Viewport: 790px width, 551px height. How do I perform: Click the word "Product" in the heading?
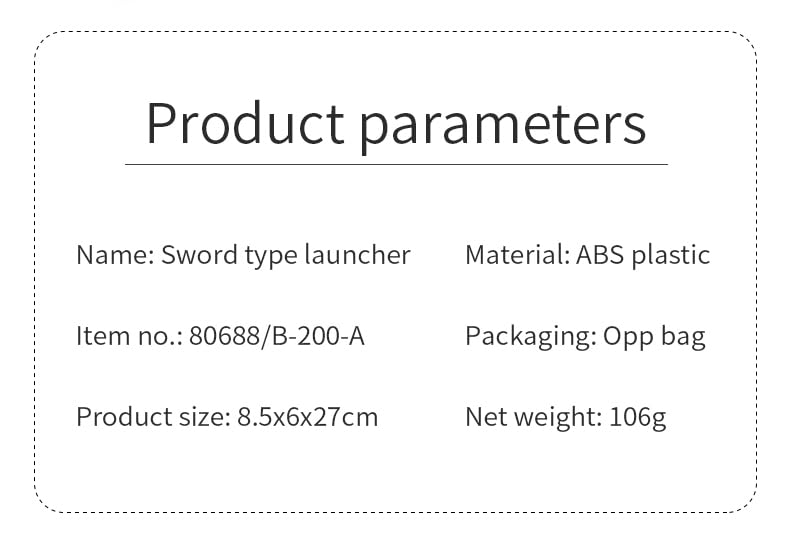[x=245, y=124]
